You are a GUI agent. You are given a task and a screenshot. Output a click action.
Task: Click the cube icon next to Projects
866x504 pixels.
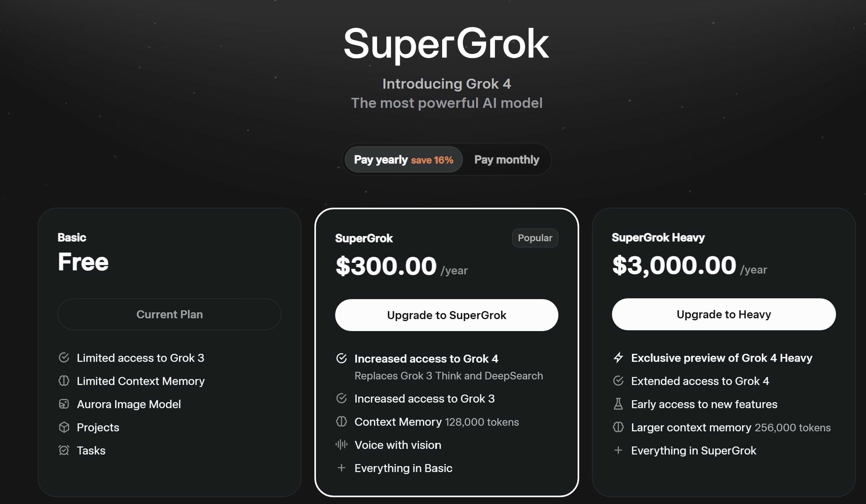[x=64, y=427]
